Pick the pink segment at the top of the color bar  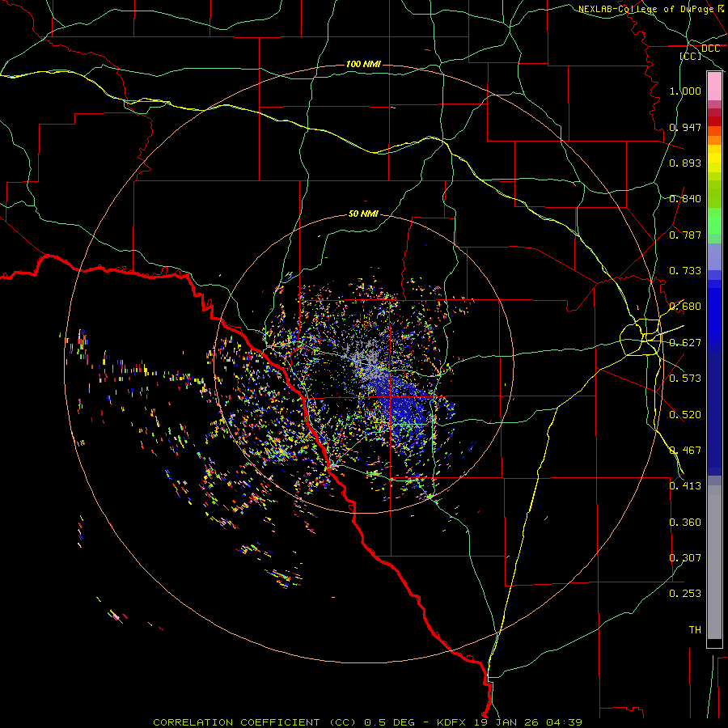tap(714, 87)
